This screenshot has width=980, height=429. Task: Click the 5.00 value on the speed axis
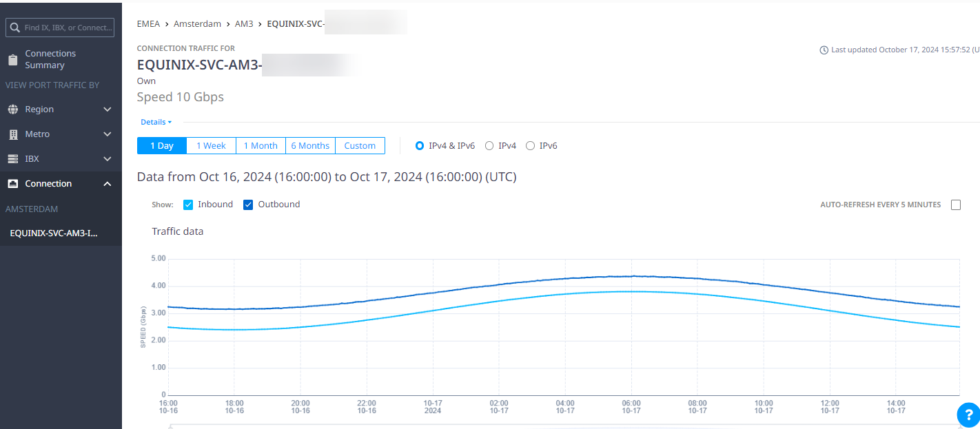[x=159, y=258]
